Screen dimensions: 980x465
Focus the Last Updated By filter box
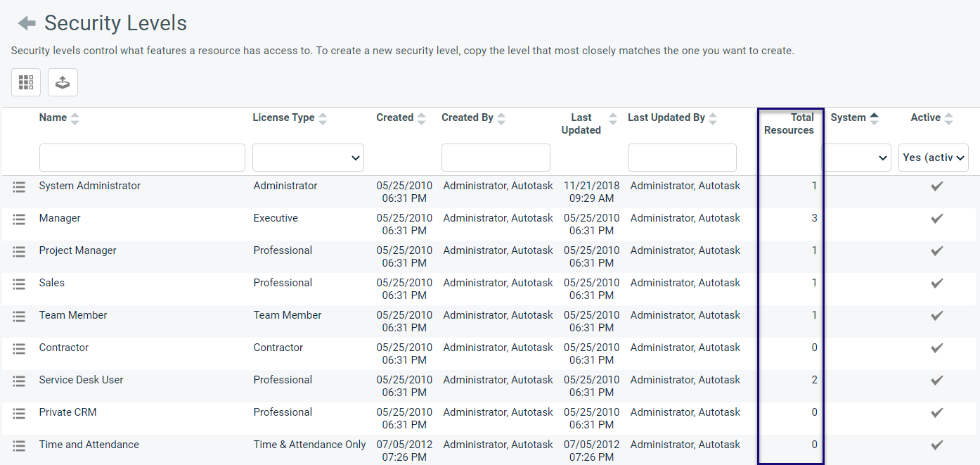[682, 158]
